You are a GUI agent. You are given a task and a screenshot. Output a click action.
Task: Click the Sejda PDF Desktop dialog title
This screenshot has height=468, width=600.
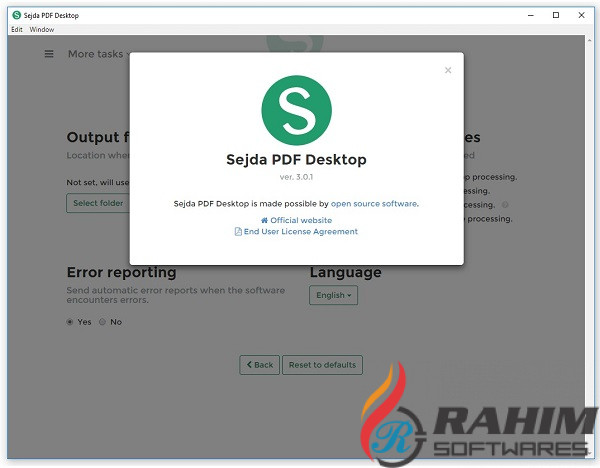click(x=297, y=160)
